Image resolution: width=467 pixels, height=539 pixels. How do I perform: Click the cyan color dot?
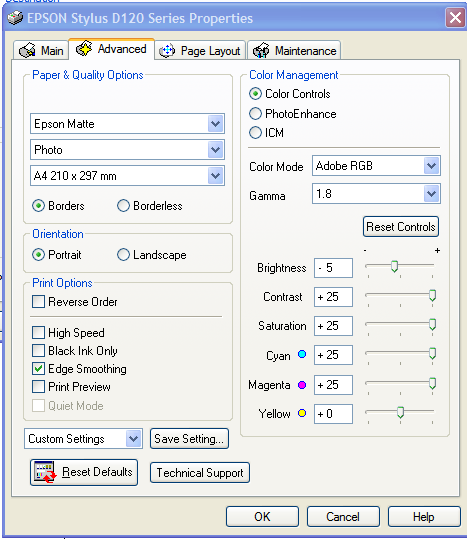point(302,354)
